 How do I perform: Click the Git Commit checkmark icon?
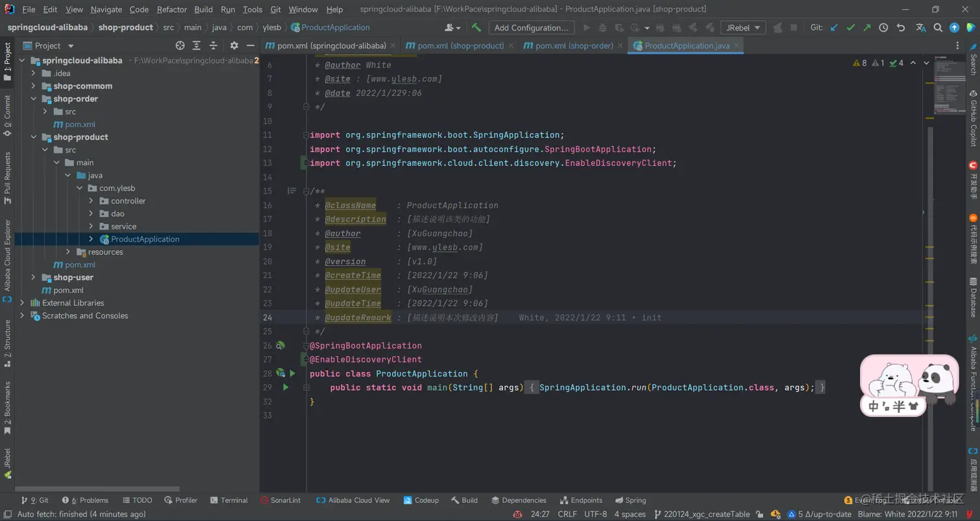click(850, 27)
